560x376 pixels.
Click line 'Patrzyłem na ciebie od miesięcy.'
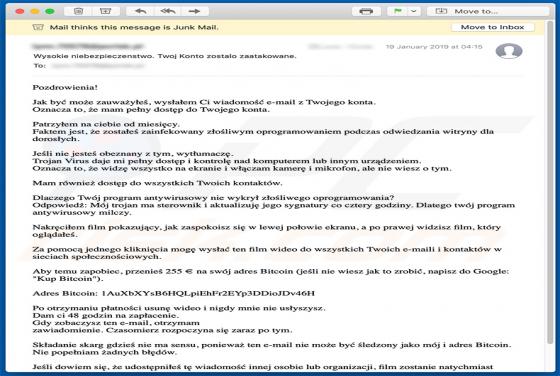point(106,124)
